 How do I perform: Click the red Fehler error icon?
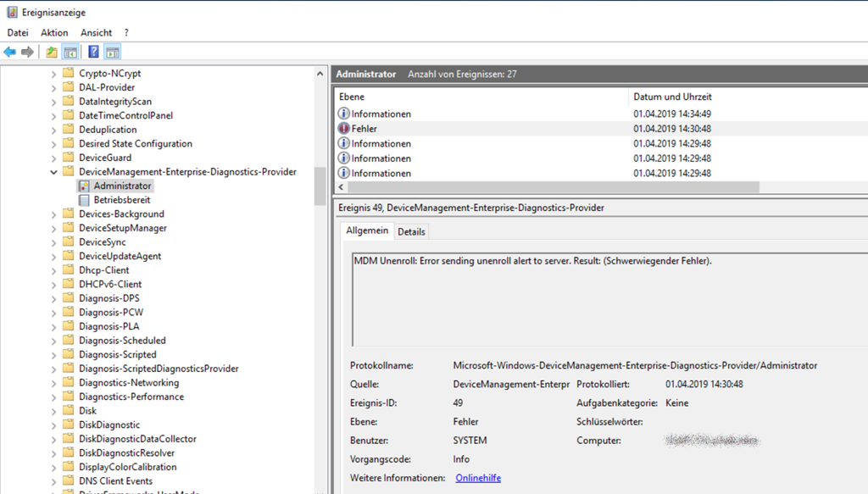click(343, 129)
